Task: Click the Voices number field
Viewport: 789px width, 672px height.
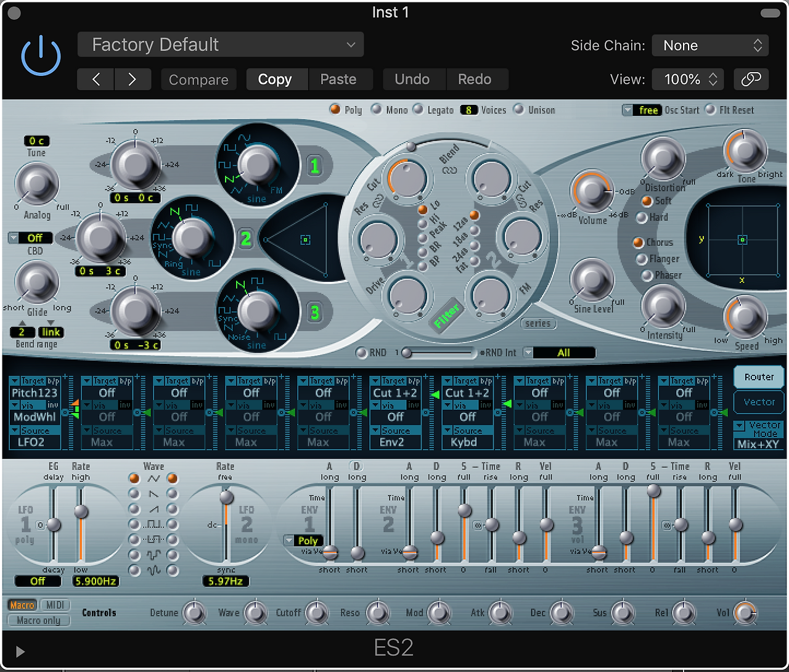Action: [x=468, y=110]
